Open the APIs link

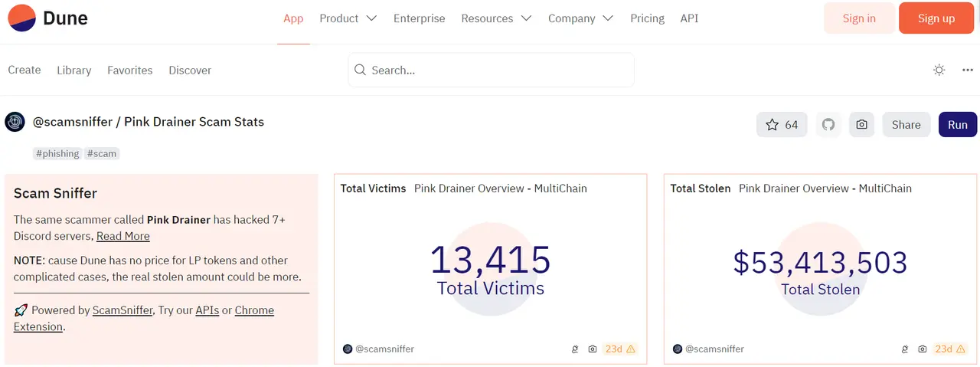(x=207, y=310)
